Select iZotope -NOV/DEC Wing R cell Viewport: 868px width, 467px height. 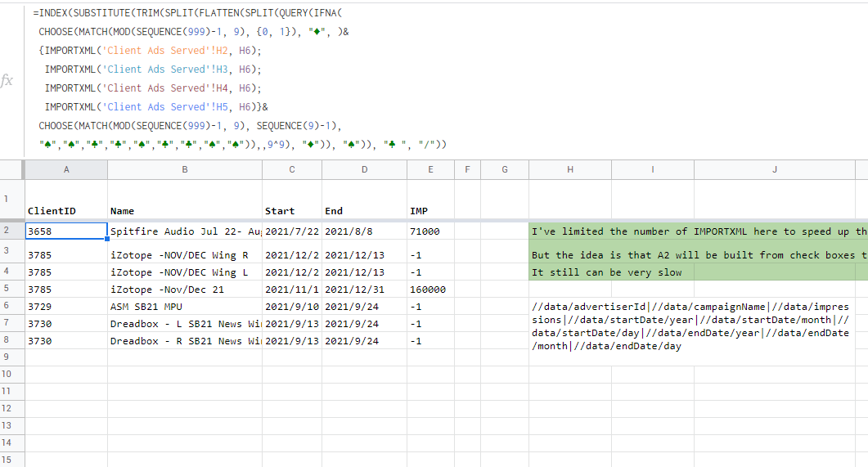coord(185,251)
